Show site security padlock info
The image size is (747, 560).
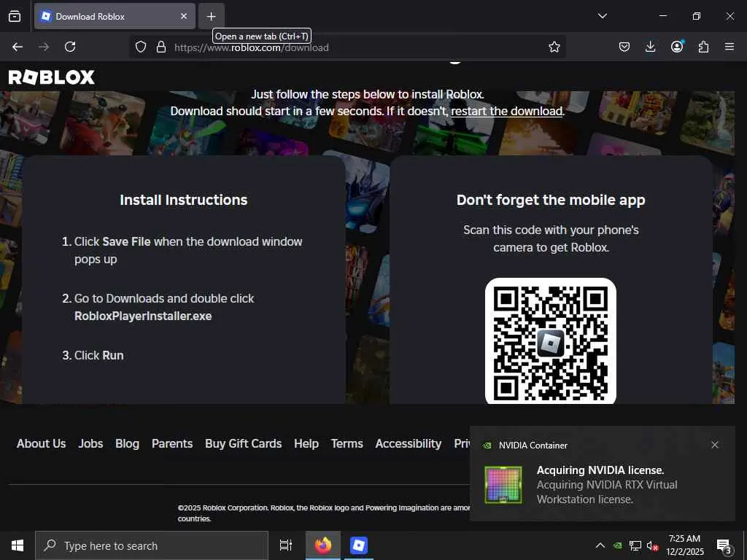[x=161, y=47]
